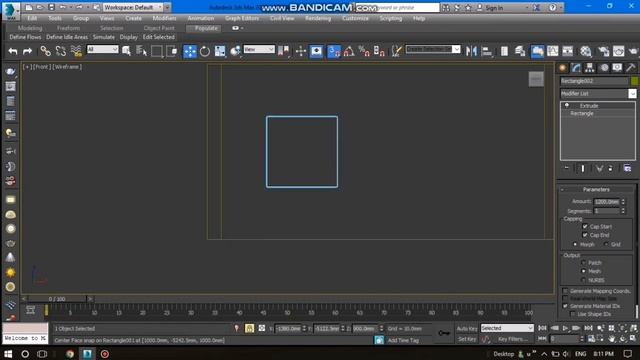Click the Mirror tool icon
The height and width of the screenshot is (360, 640).
[x=471, y=51]
